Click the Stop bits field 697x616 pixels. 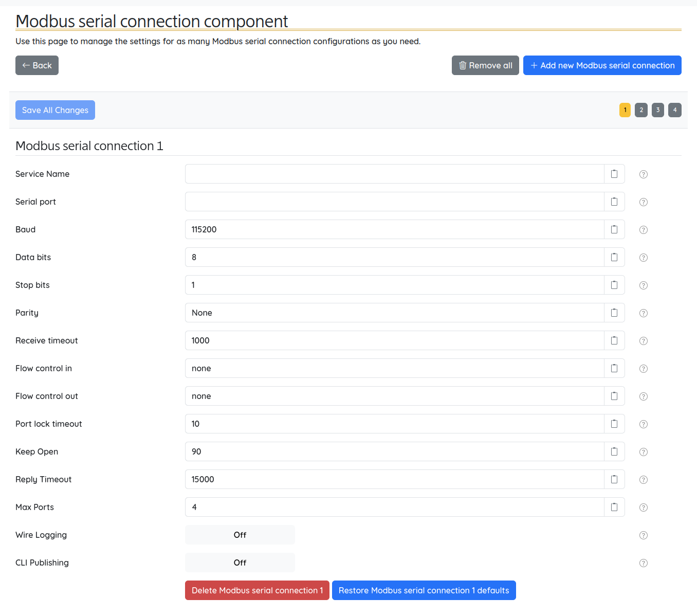click(395, 285)
